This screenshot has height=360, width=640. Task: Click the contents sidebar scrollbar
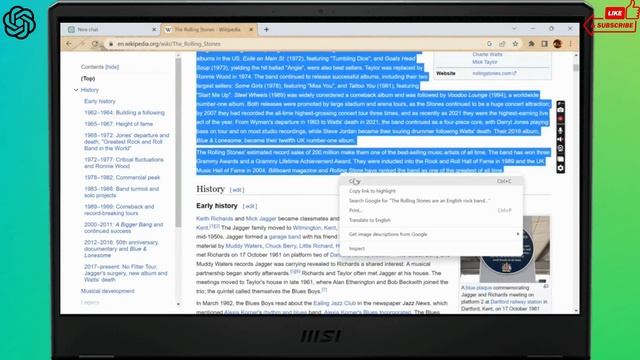click(178, 143)
